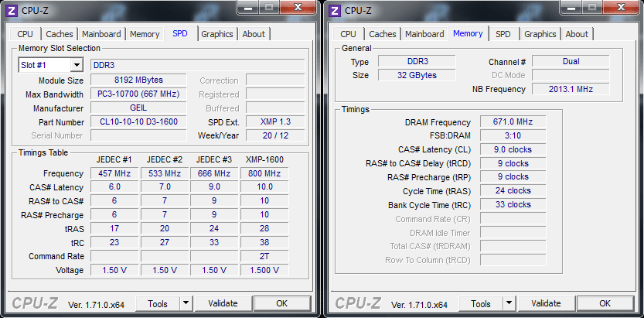Viewport: 644px width, 318px height.
Task: Go to Graphics tab in left window
Action: (217, 34)
